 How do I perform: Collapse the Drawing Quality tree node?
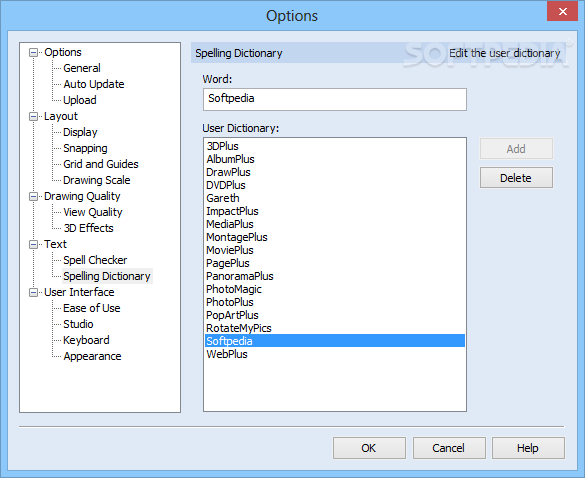point(33,196)
